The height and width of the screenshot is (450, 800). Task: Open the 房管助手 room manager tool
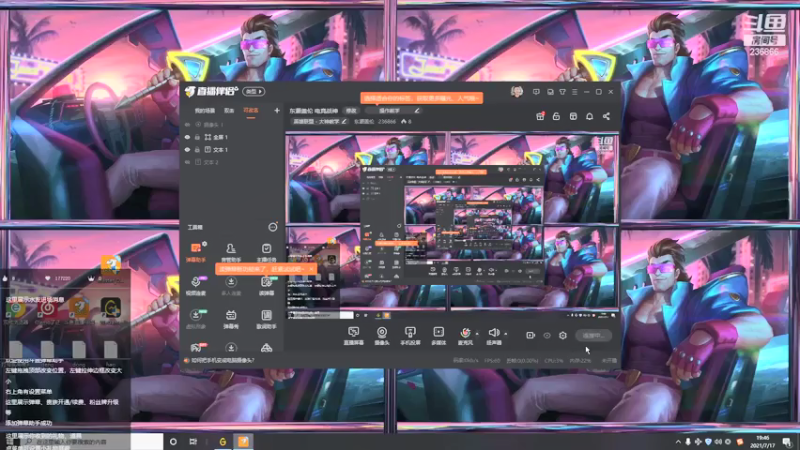point(231,253)
